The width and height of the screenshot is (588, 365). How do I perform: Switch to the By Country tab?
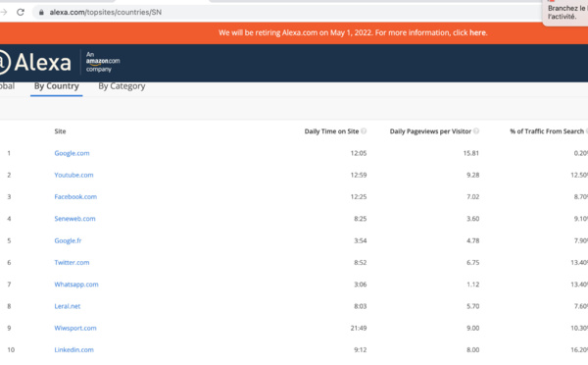57,86
